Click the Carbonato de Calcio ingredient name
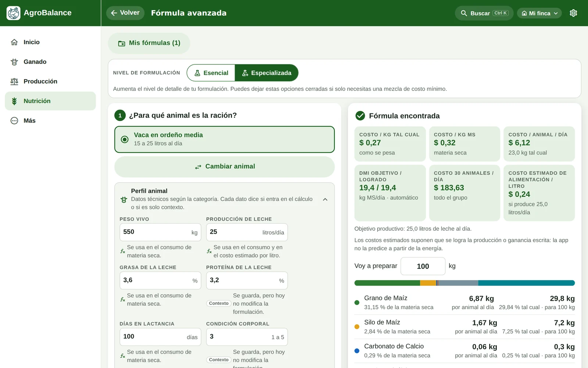Image resolution: width=588 pixels, height=368 pixels. click(394, 346)
